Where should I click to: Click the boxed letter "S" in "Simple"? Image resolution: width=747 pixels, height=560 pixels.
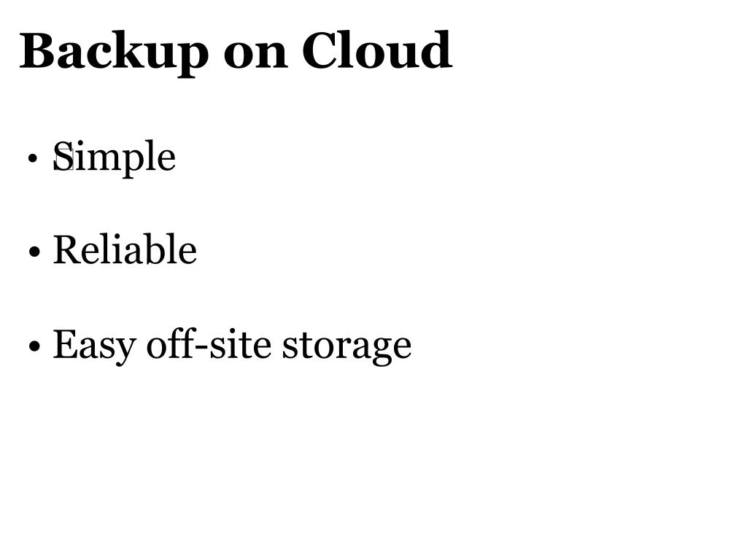(63, 155)
